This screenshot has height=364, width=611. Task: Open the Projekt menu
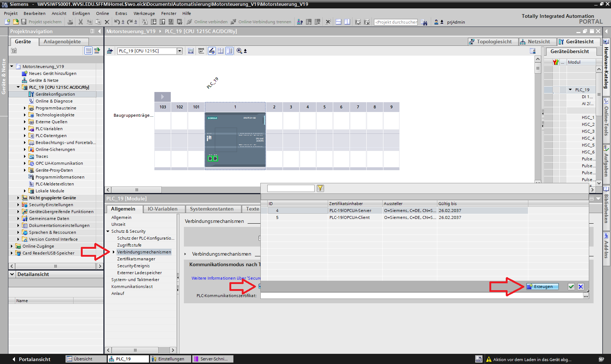pos(11,13)
